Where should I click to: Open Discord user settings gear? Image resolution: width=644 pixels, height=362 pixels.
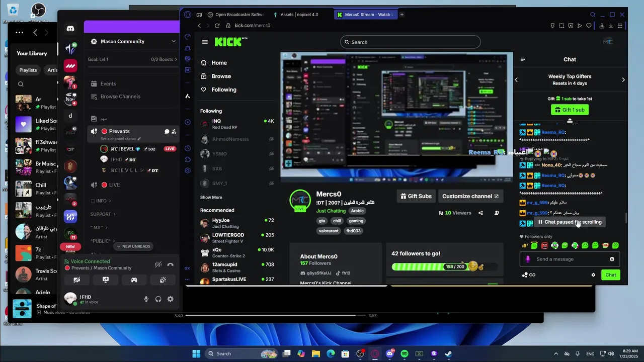point(171,299)
